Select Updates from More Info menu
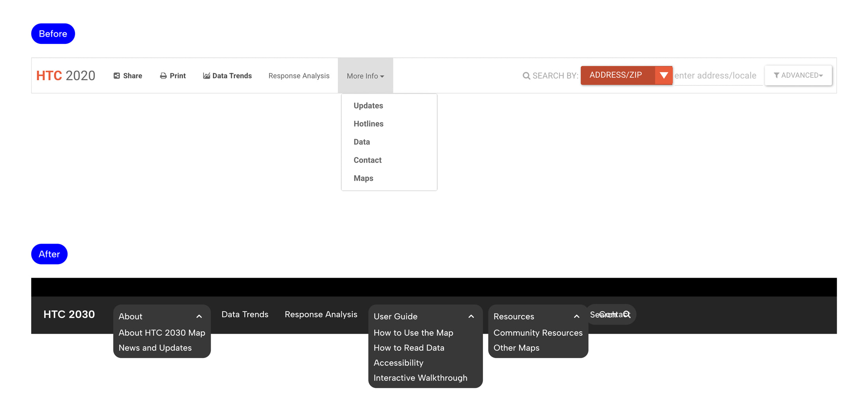 [368, 105]
